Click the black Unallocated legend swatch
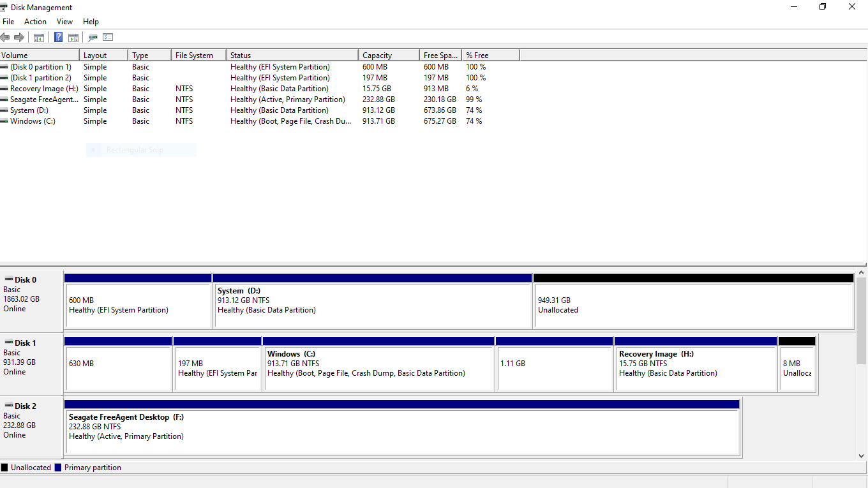 [4, 468]
